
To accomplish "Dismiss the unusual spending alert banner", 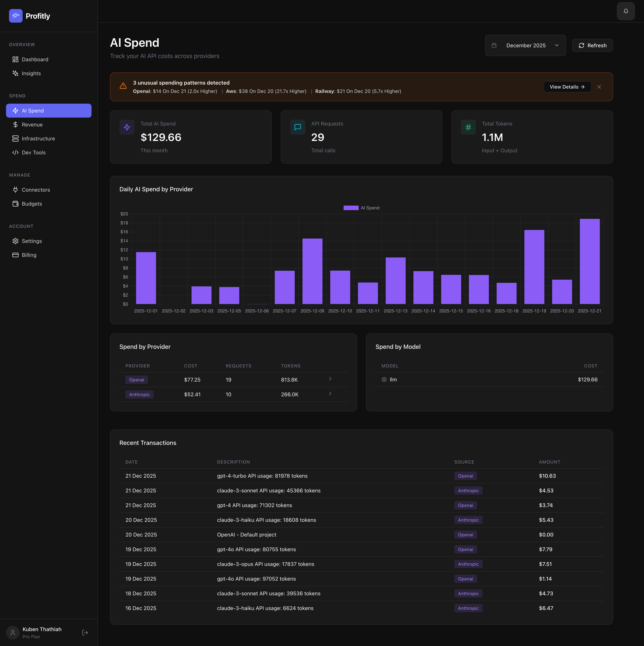I will coord(599,87).
